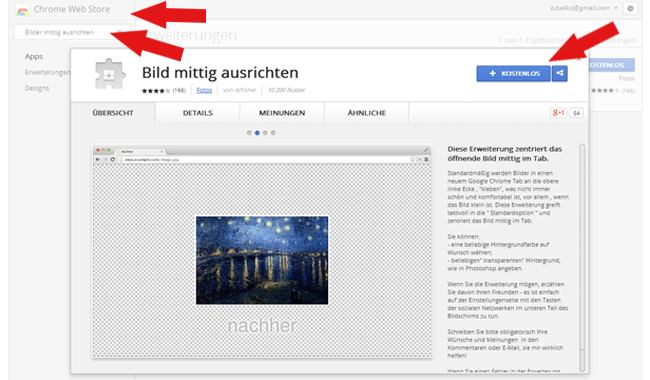Switch to the Meinungen tab

(282, 113)
